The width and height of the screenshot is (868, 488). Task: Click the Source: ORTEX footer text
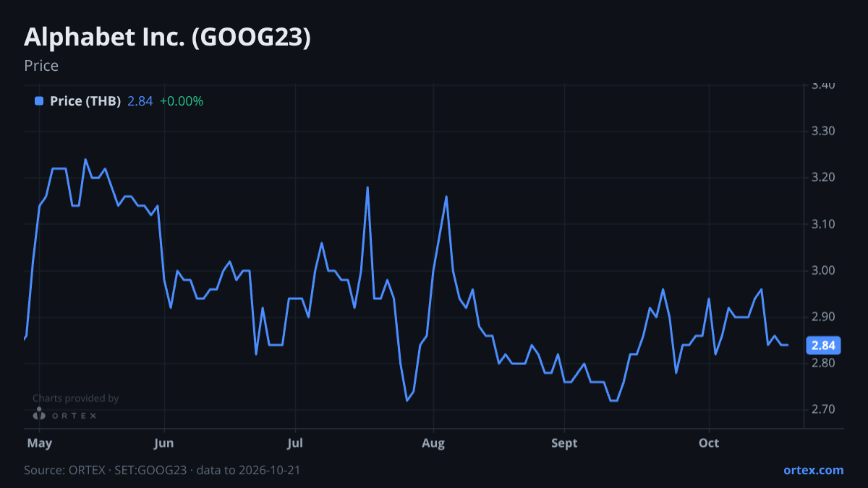tap(162, 470)
